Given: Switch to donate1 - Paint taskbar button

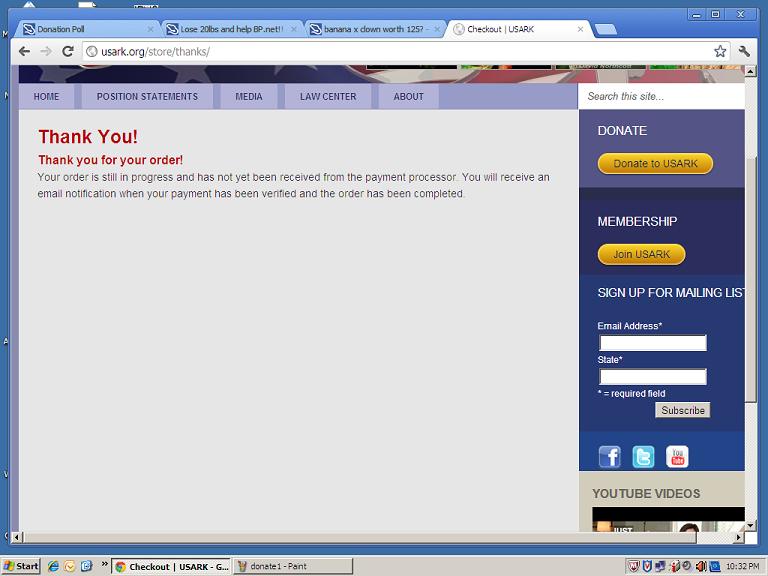Looking at the screenshot, I should click(293, 566).
